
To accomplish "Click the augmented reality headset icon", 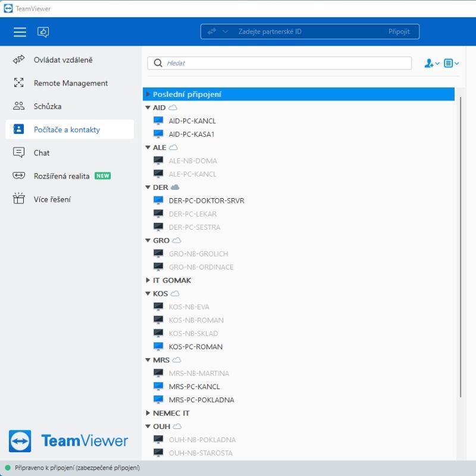I will pos(19,176).
